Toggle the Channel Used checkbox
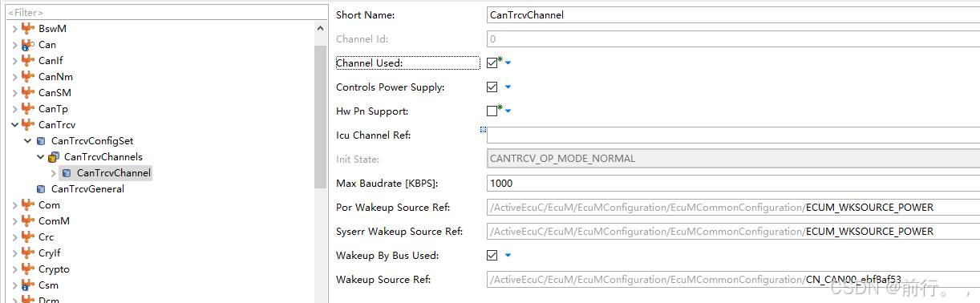 tap(492, 63)
